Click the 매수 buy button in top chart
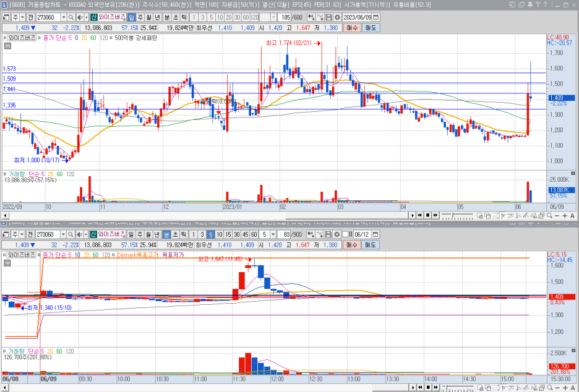The image size is (579, 392). coord(352,28)
